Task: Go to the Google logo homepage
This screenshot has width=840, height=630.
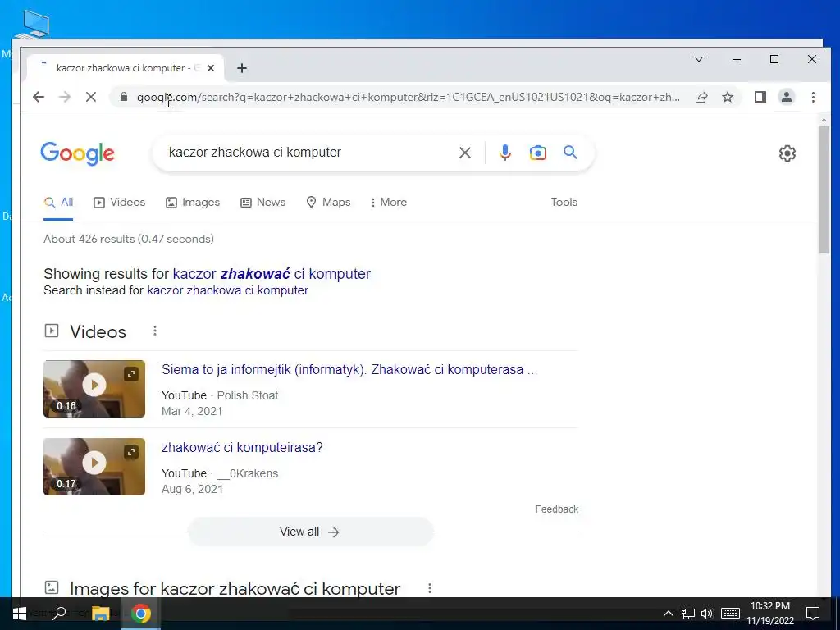Action: pos(78,153)
